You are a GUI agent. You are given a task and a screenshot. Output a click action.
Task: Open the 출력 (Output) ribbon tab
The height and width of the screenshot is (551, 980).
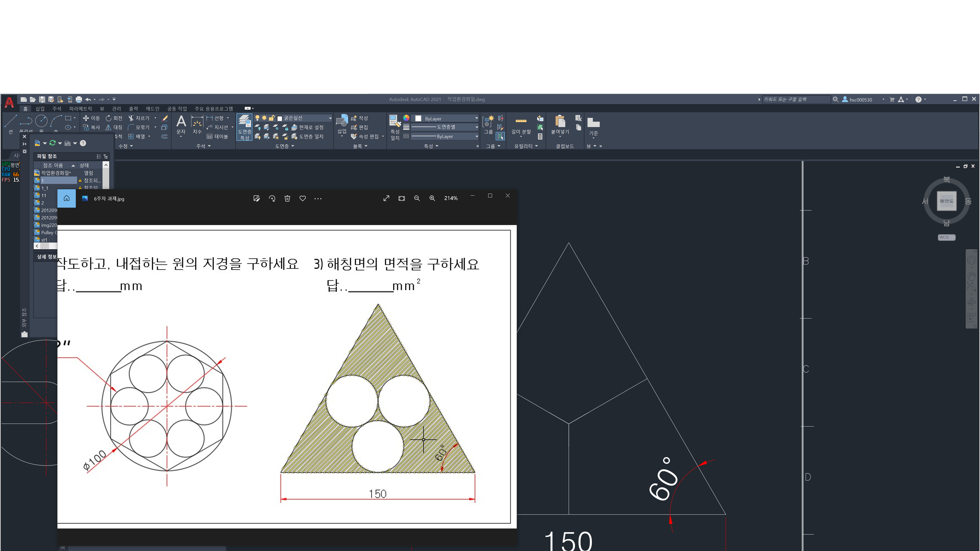click(x=133, y=109)
